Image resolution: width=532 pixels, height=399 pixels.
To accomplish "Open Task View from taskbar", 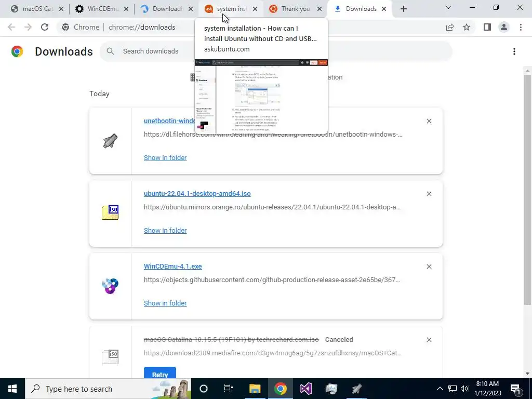I will (229, 389).
